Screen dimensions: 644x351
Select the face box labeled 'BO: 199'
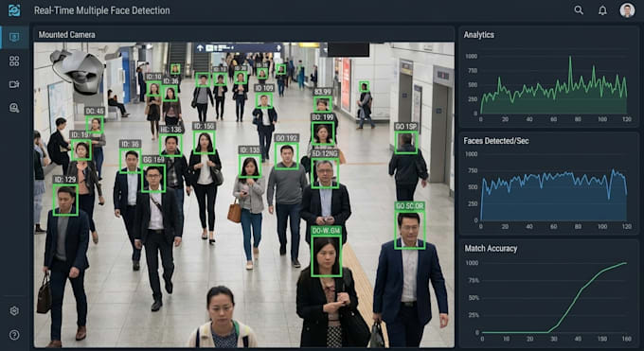[322, 133]
